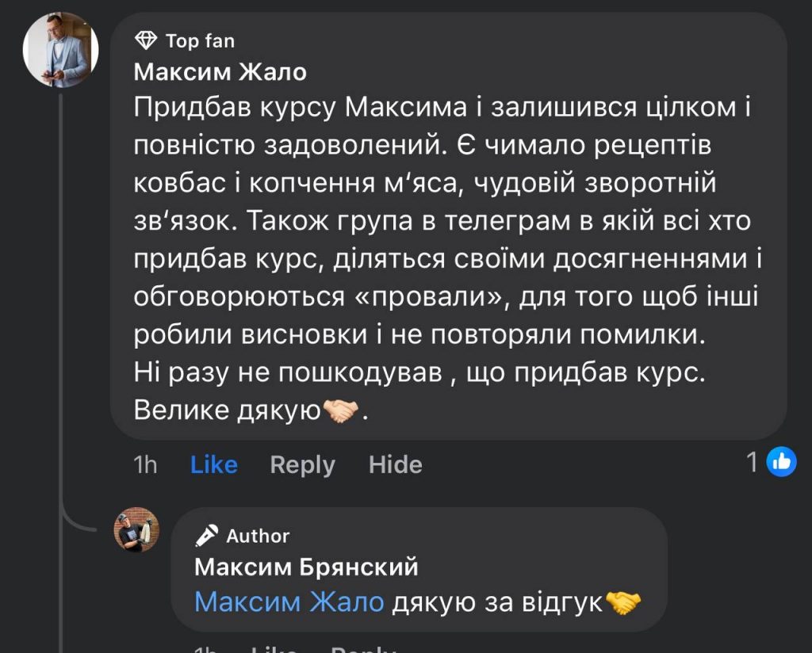Click the "Top fan" badge label

(x=200, y=40)
